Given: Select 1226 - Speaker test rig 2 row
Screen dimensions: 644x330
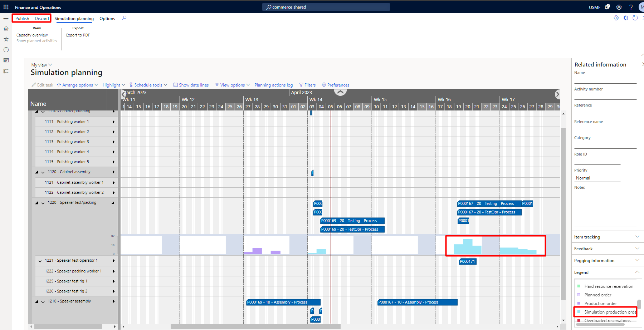Looking at the screenshot, I should 76,291.
